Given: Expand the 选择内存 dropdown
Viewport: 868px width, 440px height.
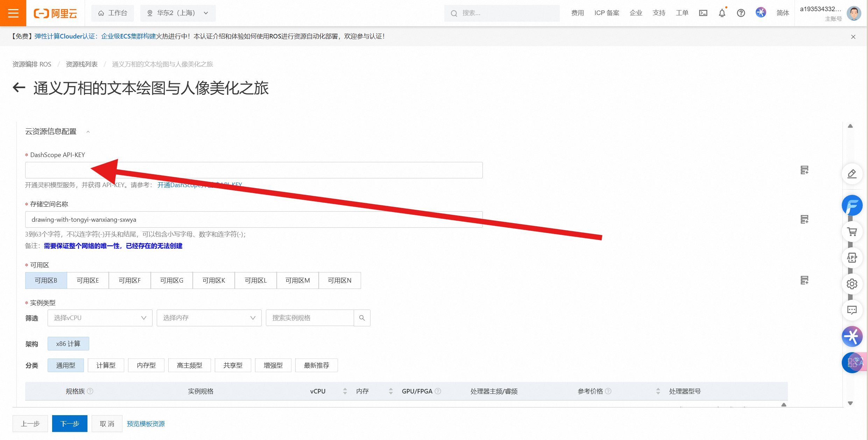Looking at the screenshot, I should (x=209, y=318).
